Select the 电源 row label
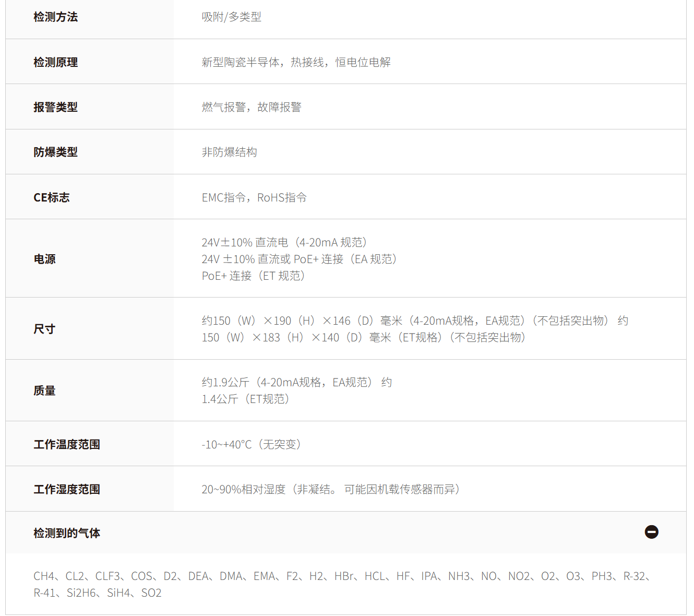The image size is (694, 616). 45,259
